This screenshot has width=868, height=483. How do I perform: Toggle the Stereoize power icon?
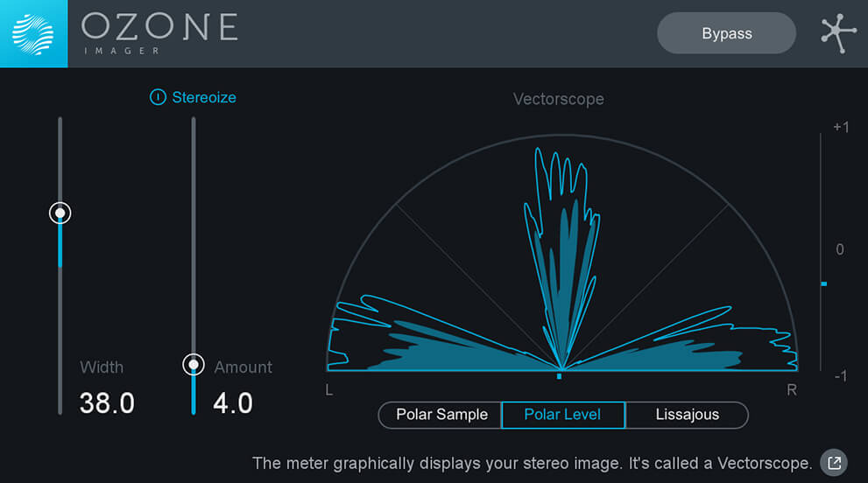tap(158, 97)
